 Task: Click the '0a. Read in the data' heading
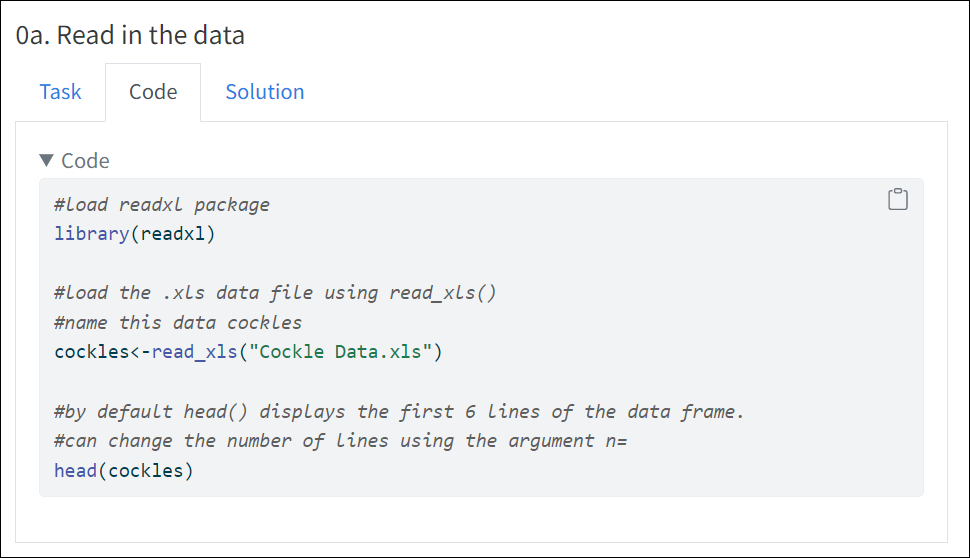tap(130, 35)
